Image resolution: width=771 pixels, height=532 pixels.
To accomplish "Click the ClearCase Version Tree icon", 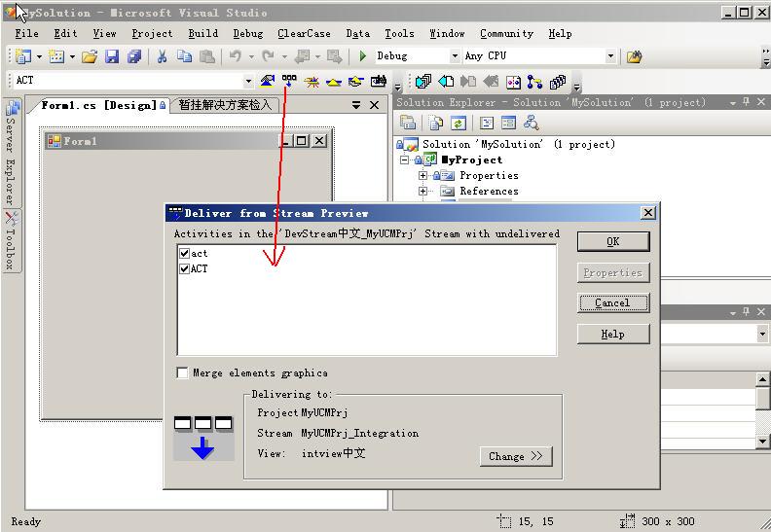I will click(x=534, y=82).
